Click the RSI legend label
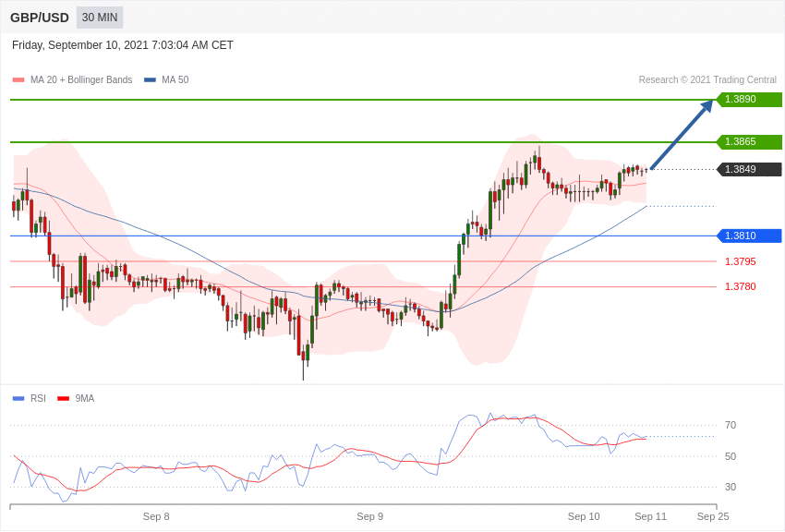The width and height of the screenshot is (785, 532). coord(38,399)
